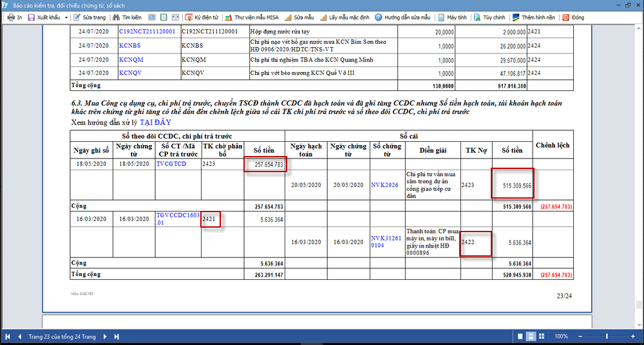Screen dimensions: 644x345
Task: Click Hướng dẫn sửa mẫu help icon
Action: tap(378, 17)
